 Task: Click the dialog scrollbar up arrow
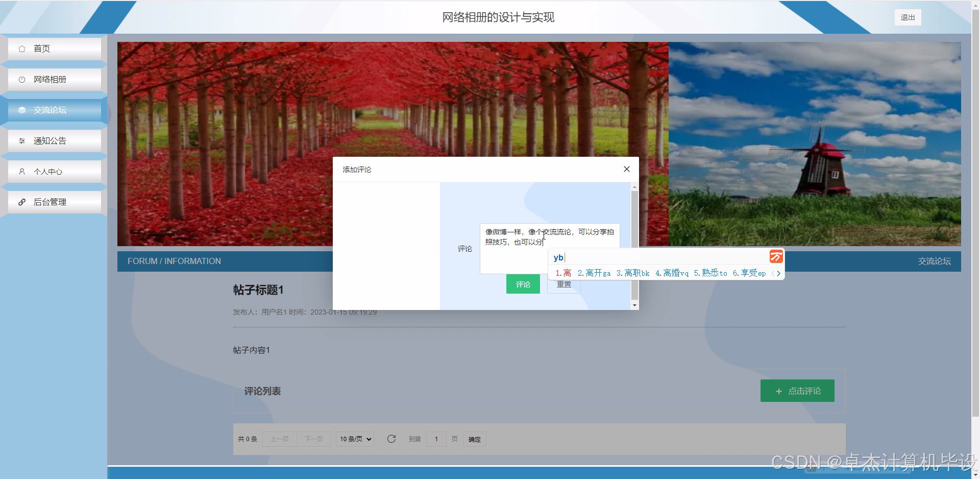click(x=634, y=187)
